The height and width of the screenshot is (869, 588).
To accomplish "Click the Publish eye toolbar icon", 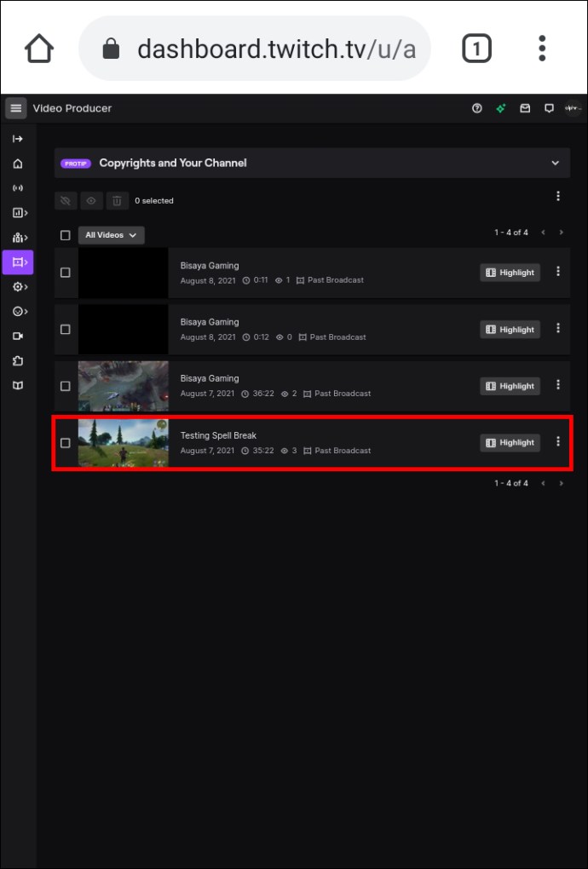I will (x=91, y=200).
